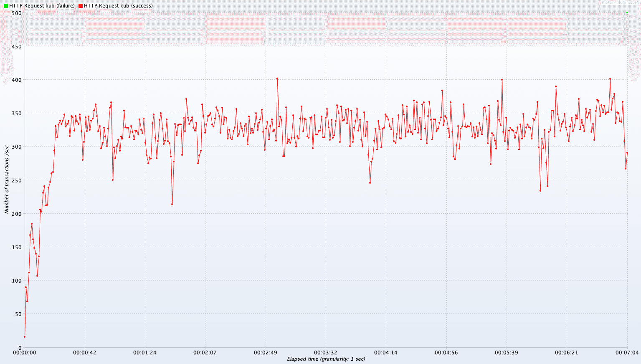Image resolution: width=641 pixels, height=364 pixels.
Task: Click the 00:07:04 time axis label
Action: pos(627,353)
